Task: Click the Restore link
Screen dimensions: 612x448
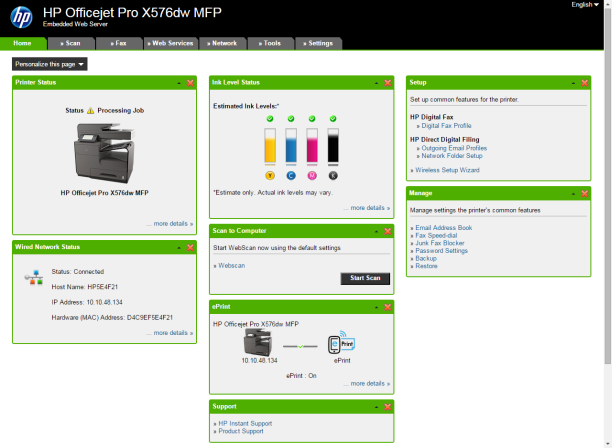Action: click(427, 266)
